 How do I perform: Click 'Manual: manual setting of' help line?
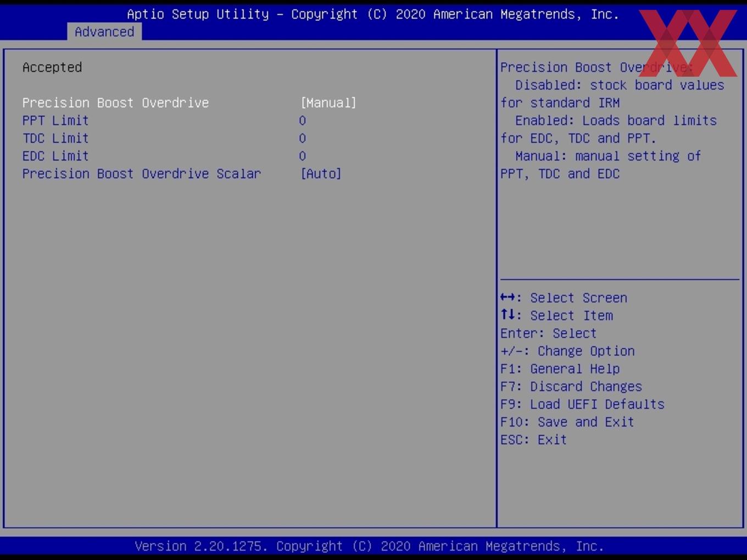click(608, 156)
